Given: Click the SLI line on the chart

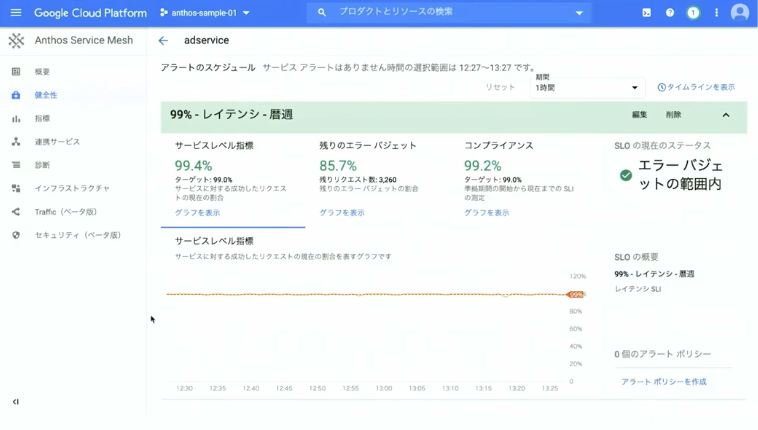Looking at the screenshot, I should pos(366,294).
